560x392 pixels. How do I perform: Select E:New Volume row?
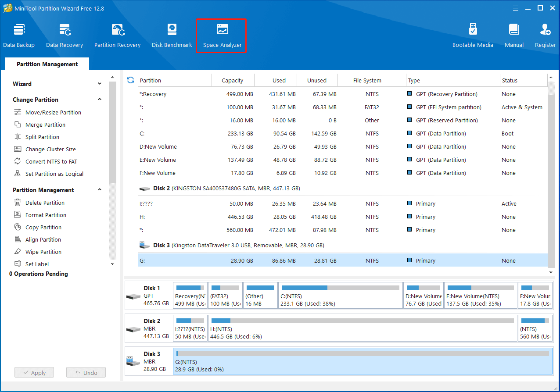pos(343,160)
